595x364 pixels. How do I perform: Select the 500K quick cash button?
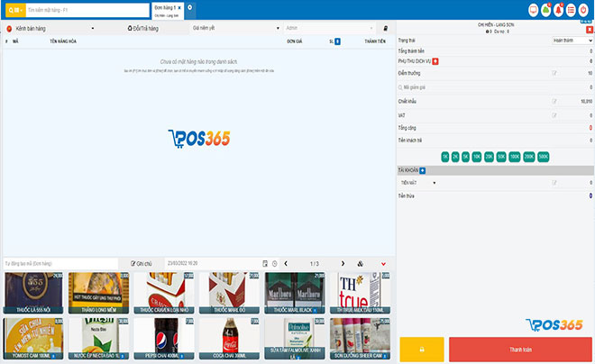coord(544,157)
